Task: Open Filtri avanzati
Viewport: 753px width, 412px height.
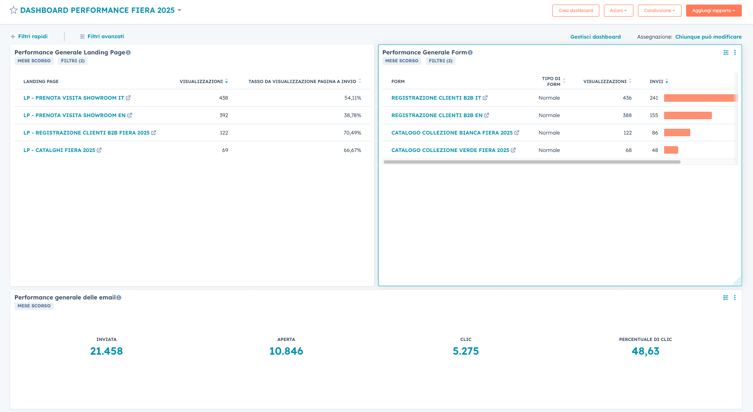Action: (102, 36)
